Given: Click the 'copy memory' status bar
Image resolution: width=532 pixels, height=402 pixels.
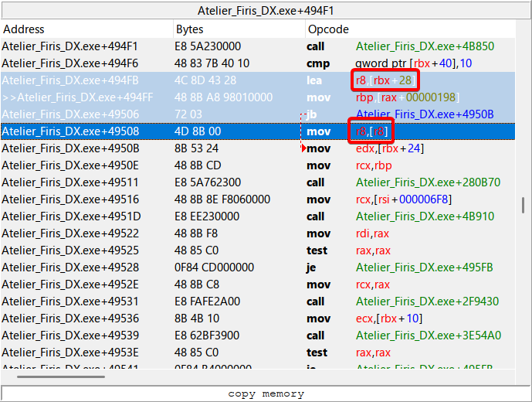Looking at the screenshot, I should pyautogui.click(x=266, y=393).
